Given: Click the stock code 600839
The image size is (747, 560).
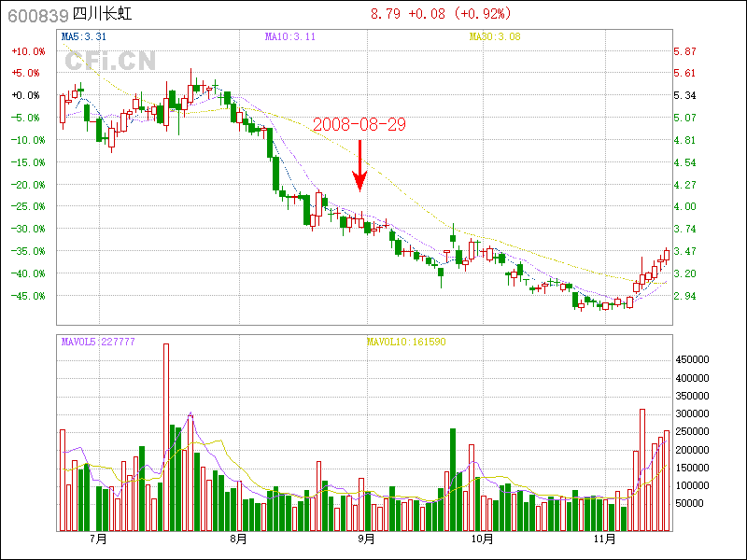Looking at the screenshot, I should 36,15.
